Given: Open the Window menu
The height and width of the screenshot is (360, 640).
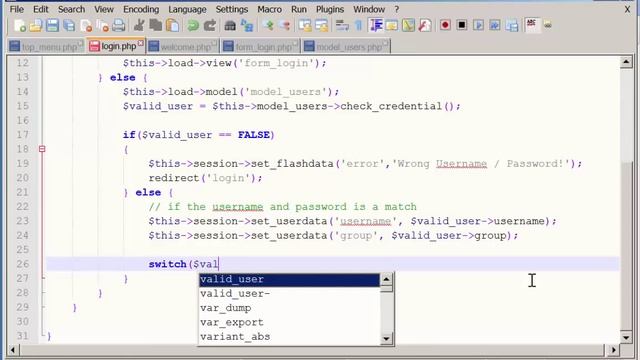Looking at the screenshot, I should point(369,9).
